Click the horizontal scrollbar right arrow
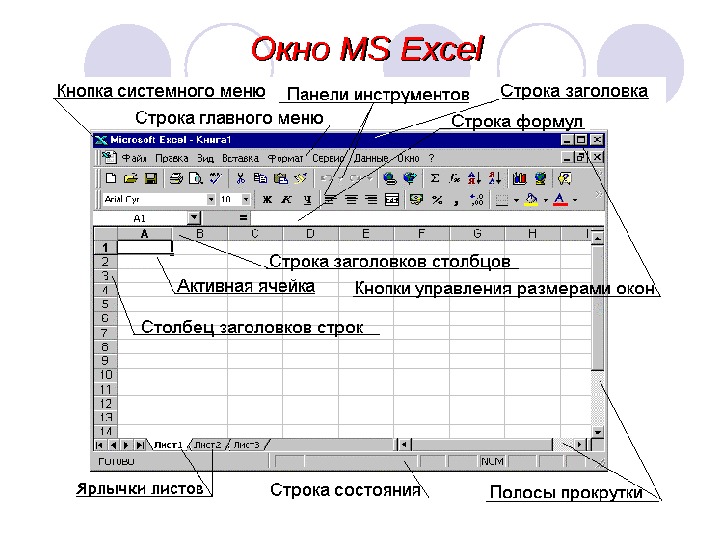 point(579,444)
